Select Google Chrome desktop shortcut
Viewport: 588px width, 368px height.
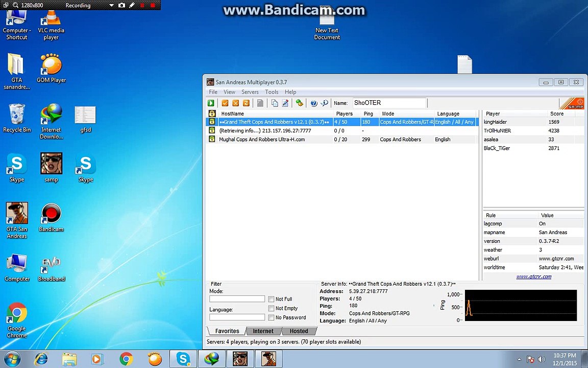[x=17, y=320]
